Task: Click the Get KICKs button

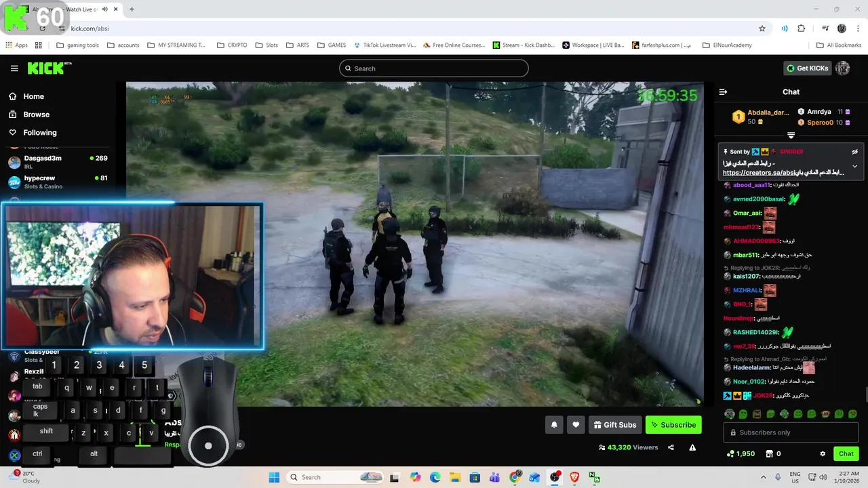Action: (807, 68)
